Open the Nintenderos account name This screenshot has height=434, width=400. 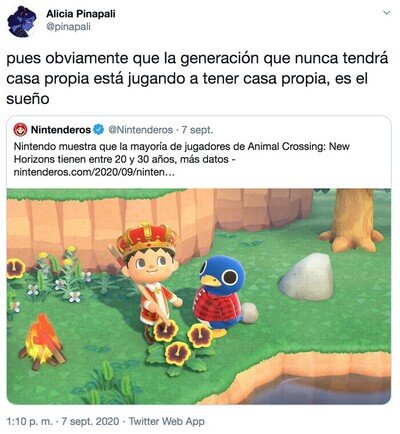(x=61, y=130)
